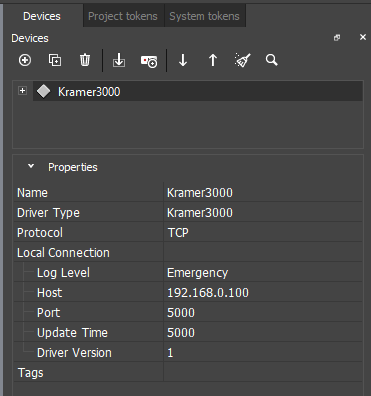Duplicate the selected device
The width and height of the screenshot is (371, 396).
click(x=55, y=60)
